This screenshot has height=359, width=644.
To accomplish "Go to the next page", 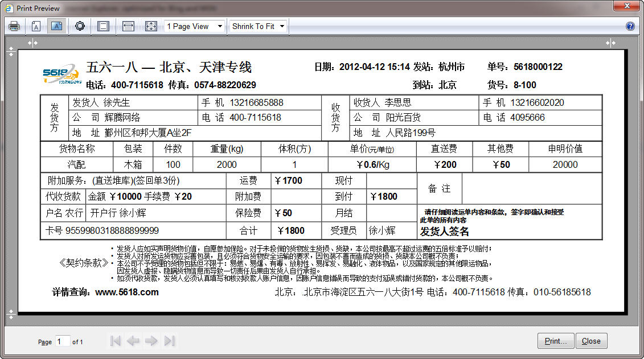I will [151, 341].
